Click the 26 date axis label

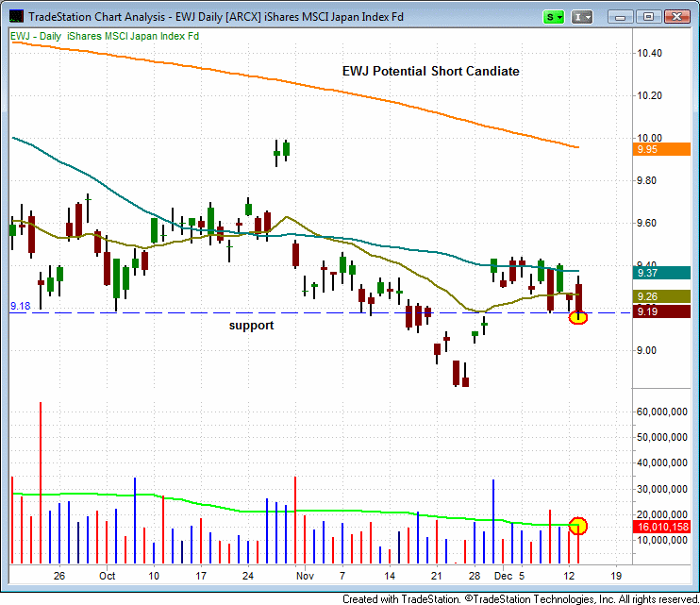point(59,576)
